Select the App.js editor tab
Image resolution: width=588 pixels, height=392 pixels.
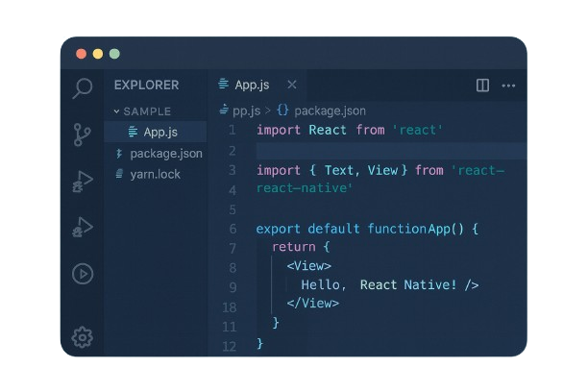point(257,85)
